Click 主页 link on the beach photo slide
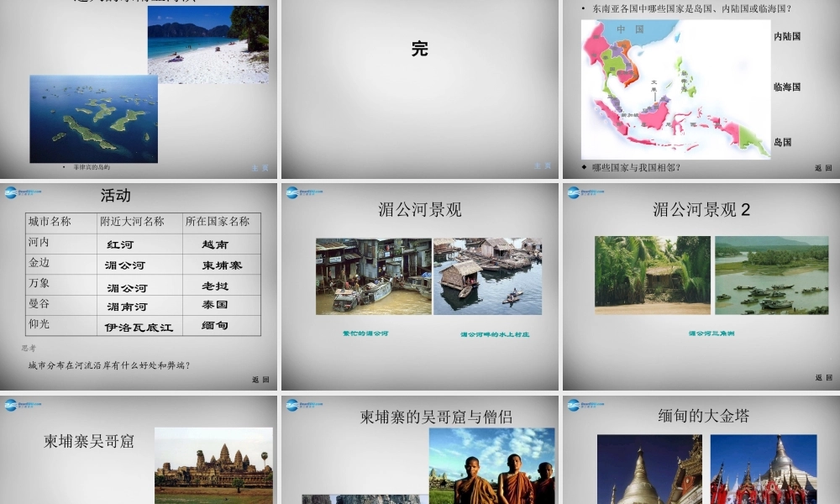The width and height of the screenshot is (840, 504). pos(260,168)
